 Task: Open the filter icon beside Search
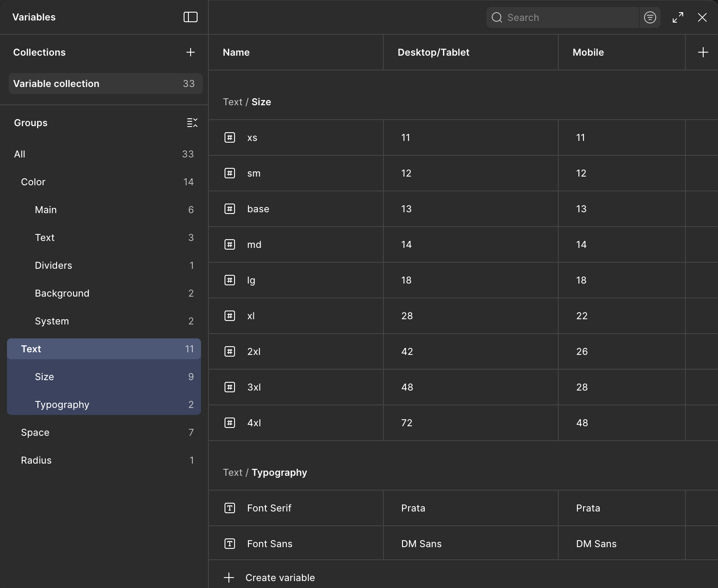coord(650,17)
